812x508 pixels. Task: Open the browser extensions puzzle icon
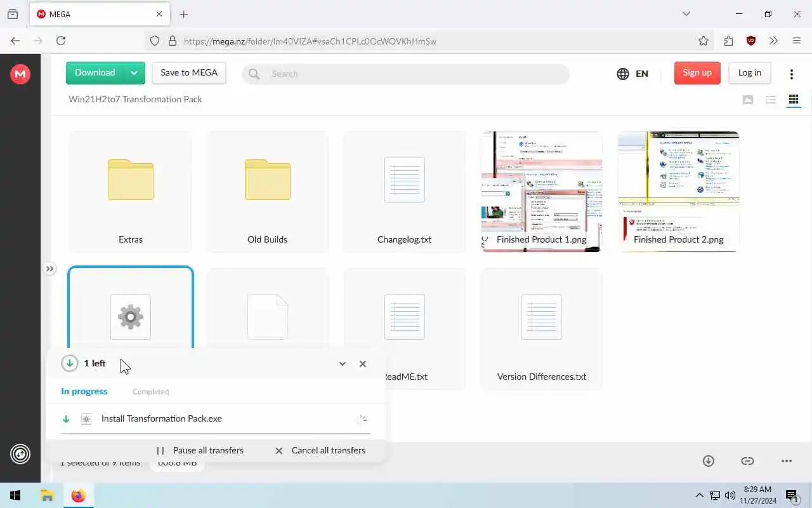click(x=728, y=41)
